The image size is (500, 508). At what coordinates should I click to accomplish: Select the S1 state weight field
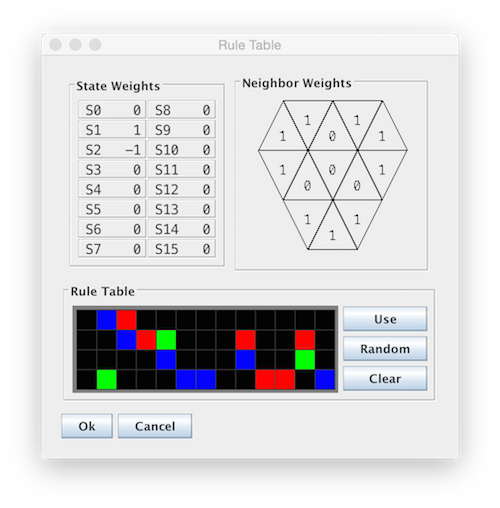tap(112, 130)
